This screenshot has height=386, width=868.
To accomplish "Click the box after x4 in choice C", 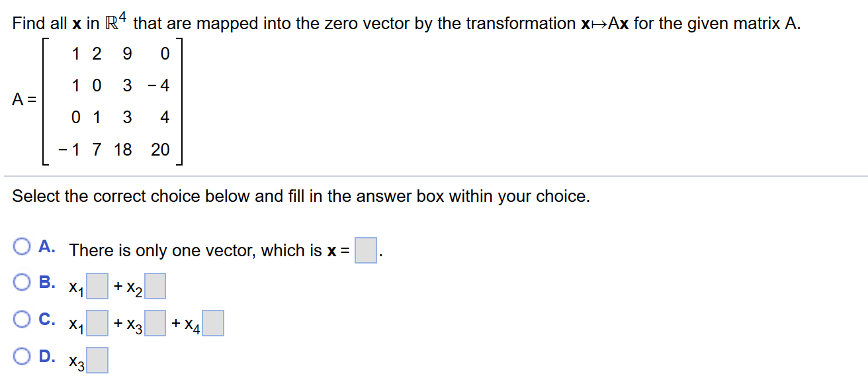I will coord(213,322).
